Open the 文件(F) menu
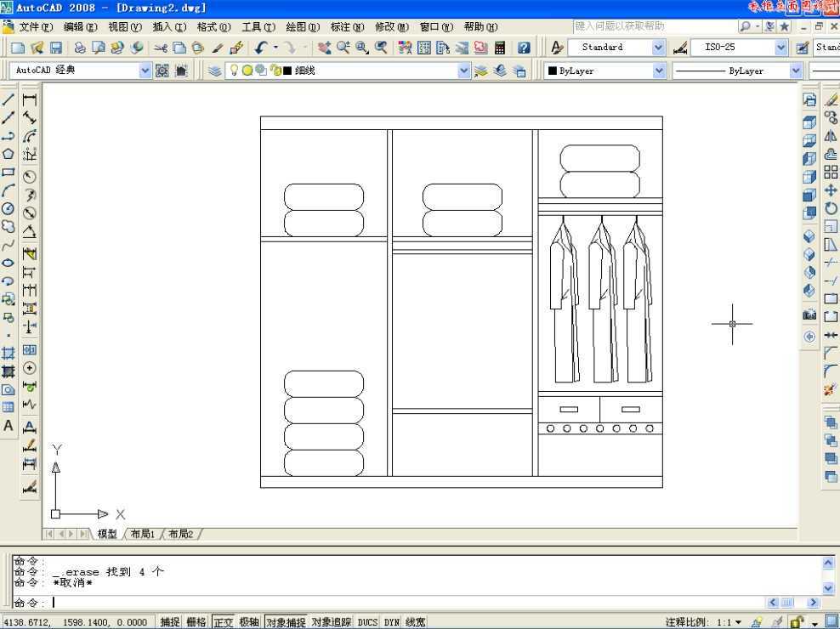Image resolution: width=840 pixels, height=629 pixels. tap(36, 27)
